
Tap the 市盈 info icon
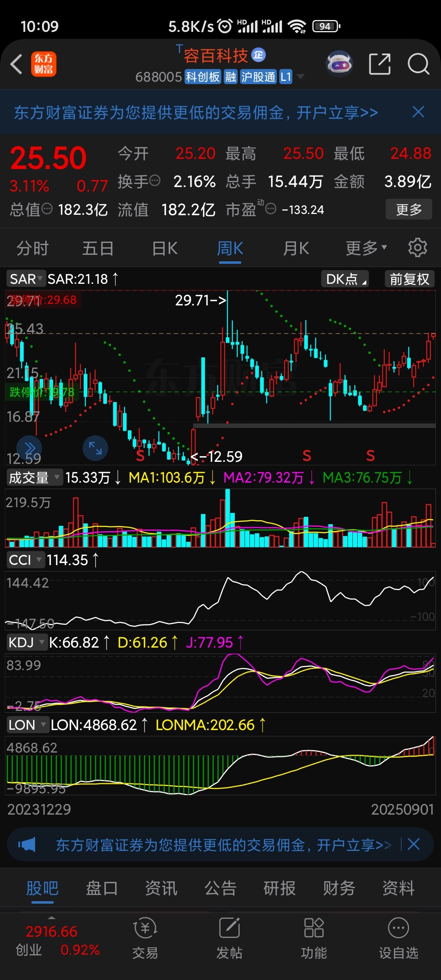[271, 209]
